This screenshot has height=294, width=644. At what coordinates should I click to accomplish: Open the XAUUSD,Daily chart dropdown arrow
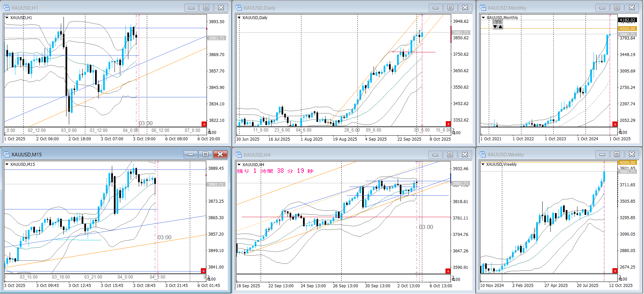tap(239, 17)
